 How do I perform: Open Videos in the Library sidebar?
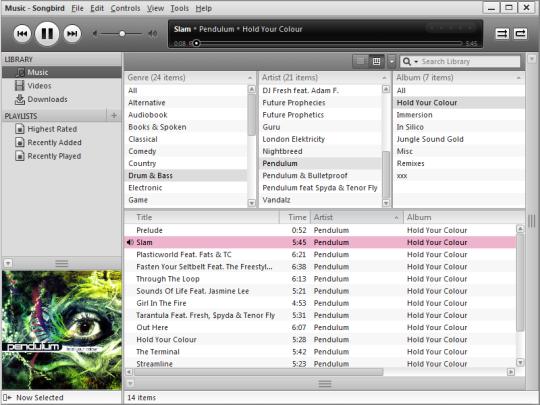click(x=62, y=86)
